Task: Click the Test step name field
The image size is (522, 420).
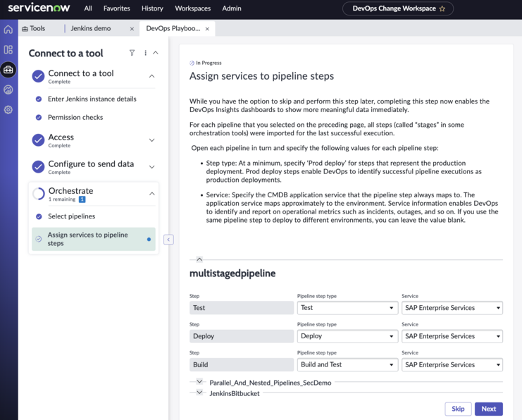Action: coord(242,308)
